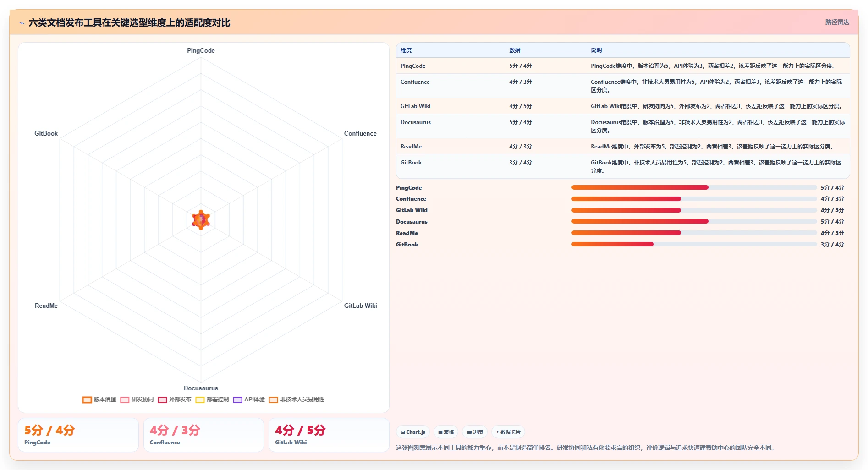Image resolution: width=868 pixels, height=470 pixels.
Task: Click the GitBook progress bar
Action: point(694,244)
